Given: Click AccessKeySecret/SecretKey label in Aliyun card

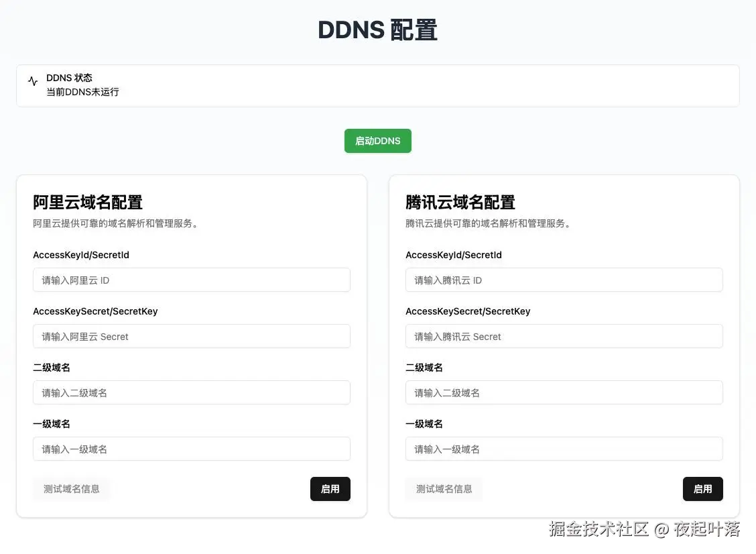Looking at the screenshot, I should (x=95, y=311).
